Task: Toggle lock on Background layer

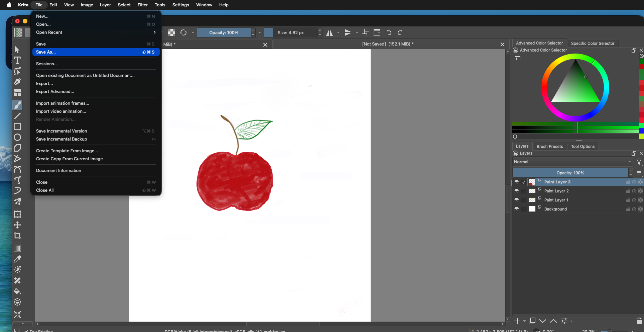Action: tap(628, 209)
